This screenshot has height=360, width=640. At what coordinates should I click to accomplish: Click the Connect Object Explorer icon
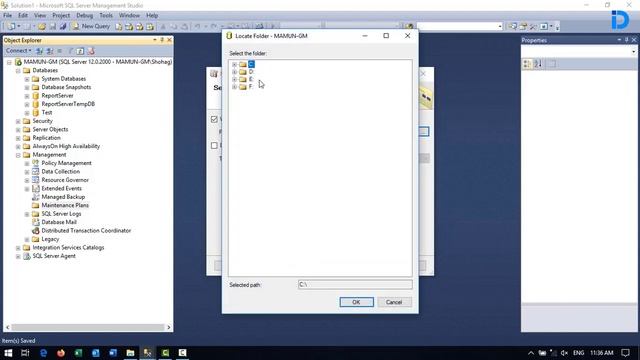point(39,51)
